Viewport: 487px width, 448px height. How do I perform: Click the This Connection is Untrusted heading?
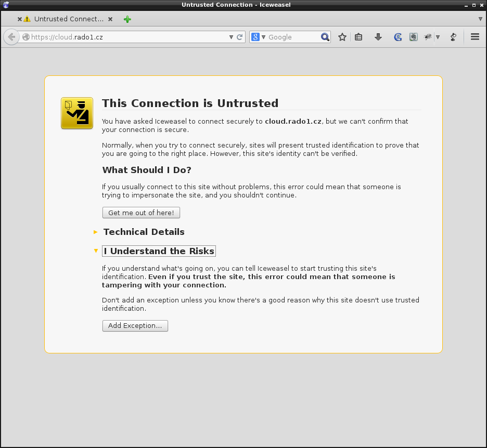pos(190,103)
